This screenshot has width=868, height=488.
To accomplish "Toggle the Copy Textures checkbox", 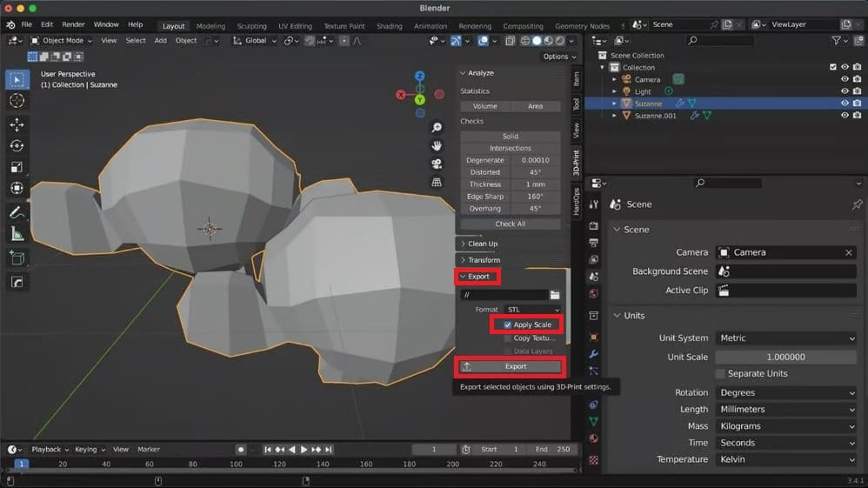I will click(x=508, y=338).
